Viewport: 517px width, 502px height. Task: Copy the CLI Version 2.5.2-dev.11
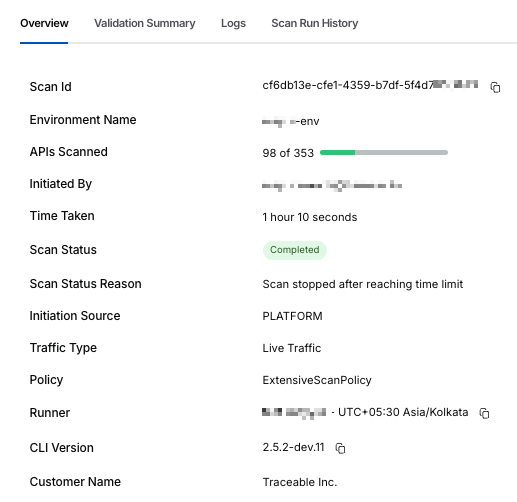tap(340, 448)
